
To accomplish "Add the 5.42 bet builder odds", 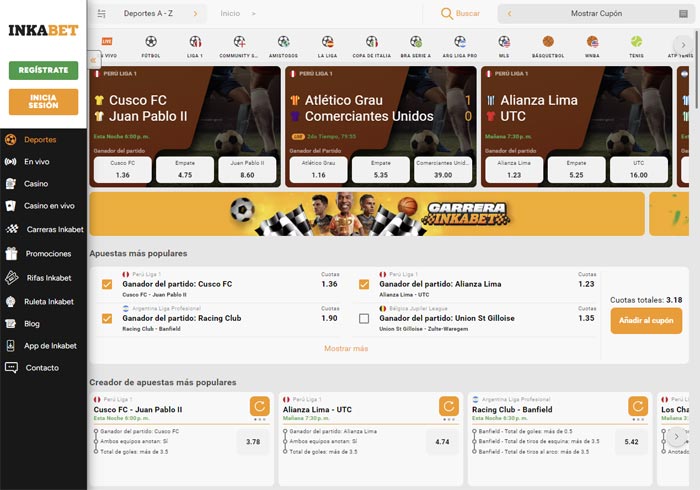I will [x=631, y=442].
